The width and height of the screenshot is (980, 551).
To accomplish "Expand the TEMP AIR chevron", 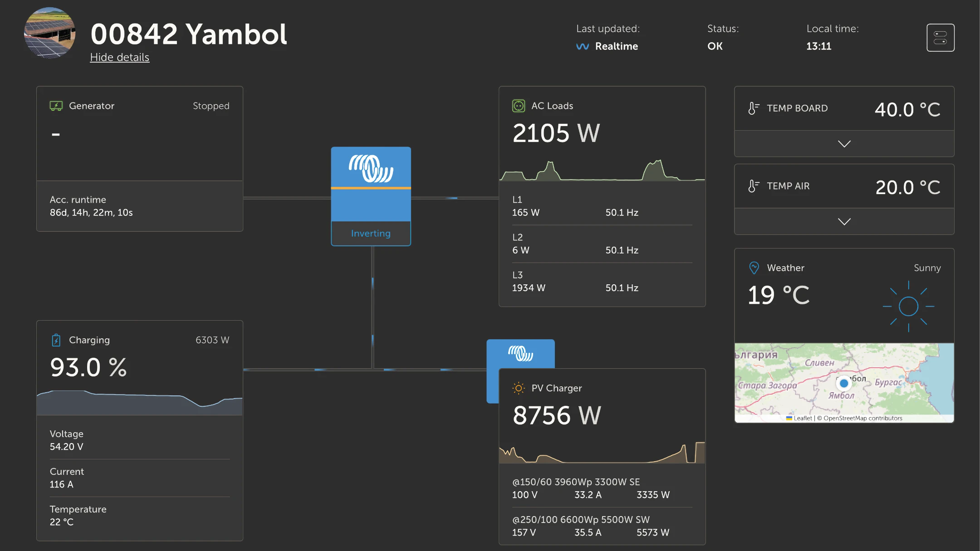I will [x=844, y=222].
